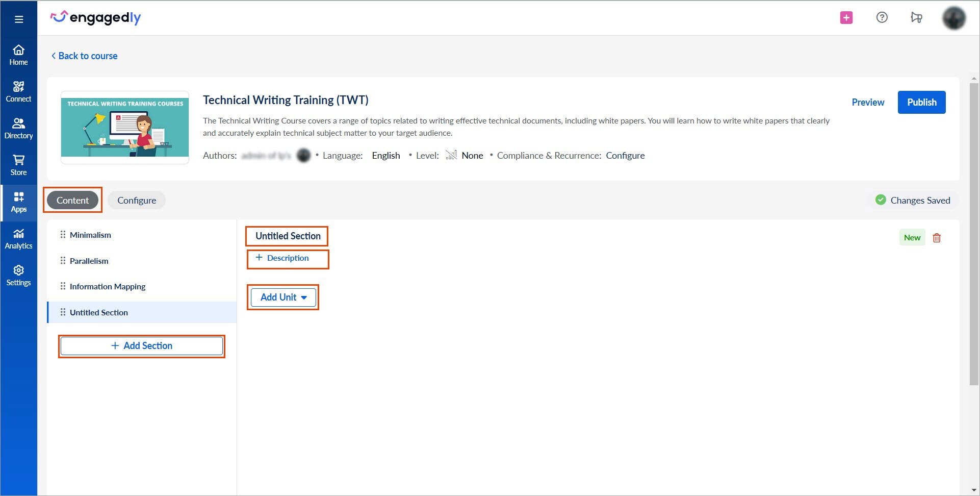This screenshot has height=496, width=980.
Task: Click Back to course link
Action: pyautogui.click(x=84, y=56)
